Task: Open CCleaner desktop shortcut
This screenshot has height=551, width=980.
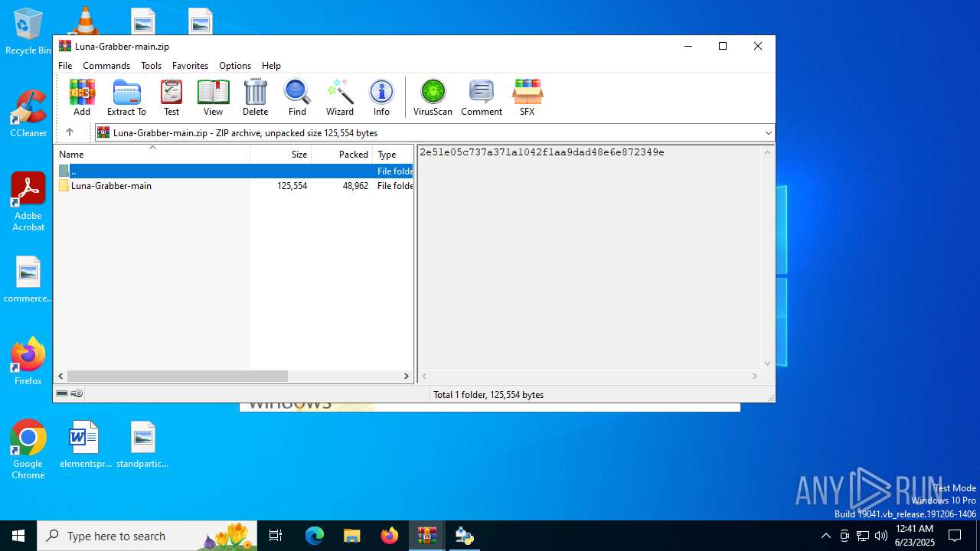Action: [x=28, y=114]
